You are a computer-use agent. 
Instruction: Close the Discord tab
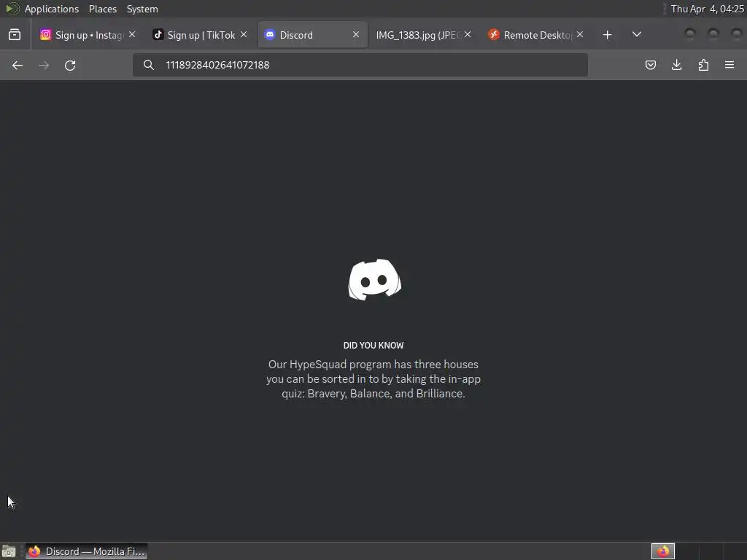click(x=356, y=34)
